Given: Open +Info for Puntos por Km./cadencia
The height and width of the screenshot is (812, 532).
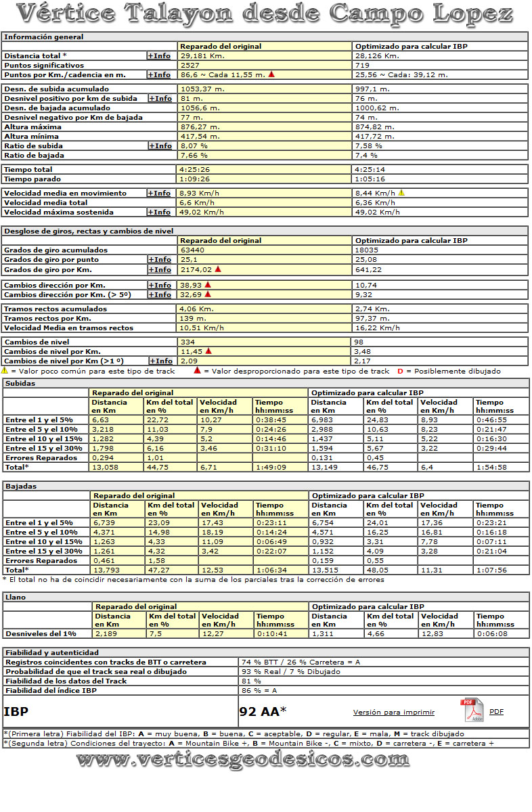Looking at the screenshot, I should (x=160, y=74).
